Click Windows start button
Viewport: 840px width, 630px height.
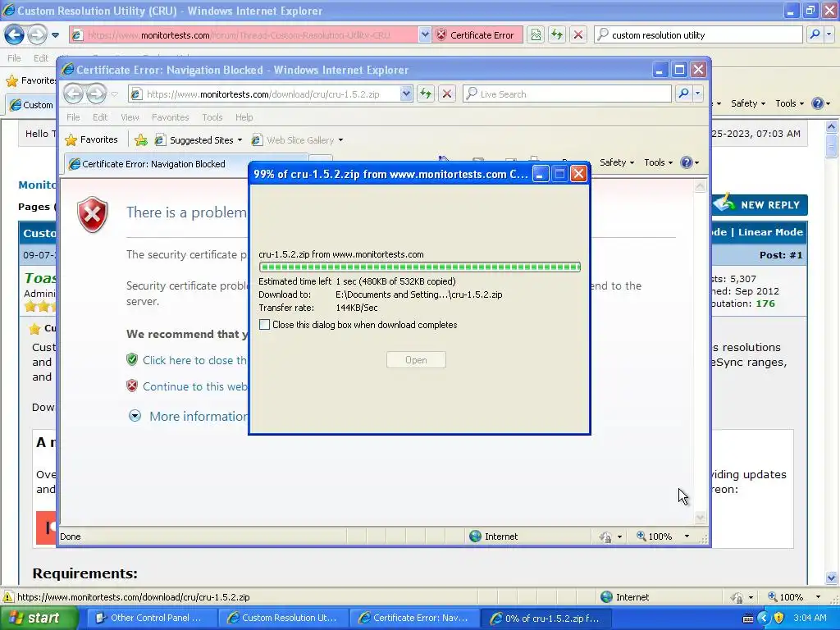point(39,619)
